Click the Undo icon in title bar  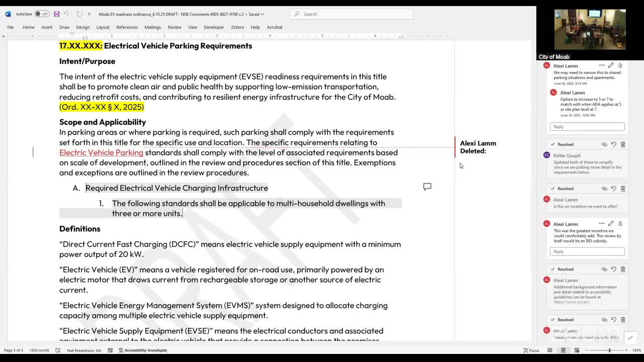click(67, 14)
